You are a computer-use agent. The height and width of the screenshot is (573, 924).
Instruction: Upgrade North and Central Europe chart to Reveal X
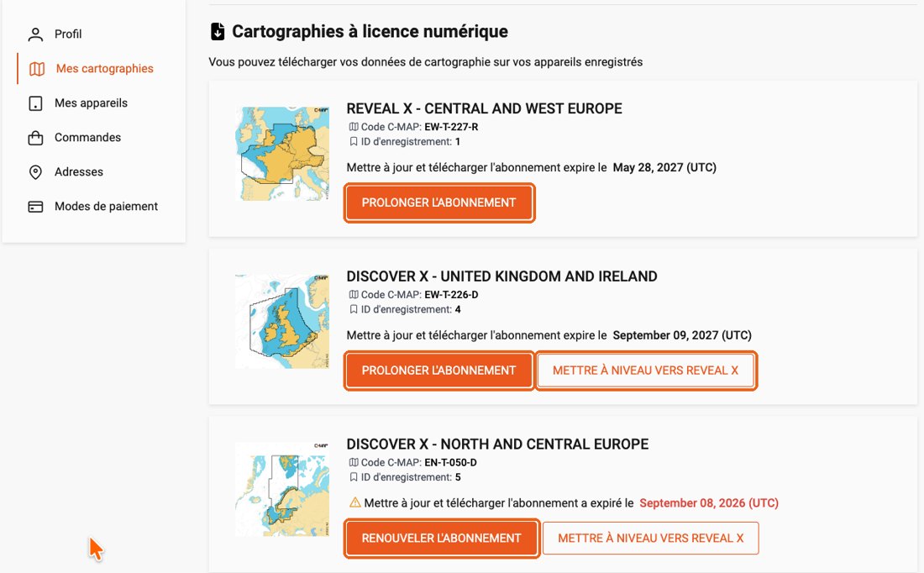[x=650, y=539]
